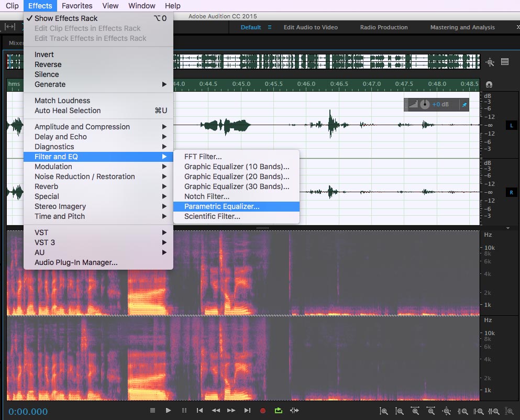Click the Zoom Out Full icon near overview
This screenshot has width=520, height=420.
point(490,62)
